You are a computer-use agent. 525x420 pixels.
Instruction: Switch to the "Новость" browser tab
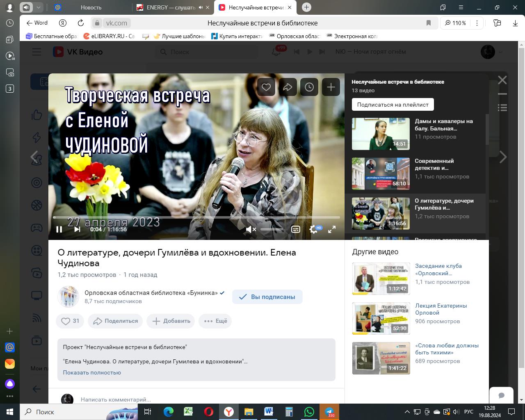[91, 7]
